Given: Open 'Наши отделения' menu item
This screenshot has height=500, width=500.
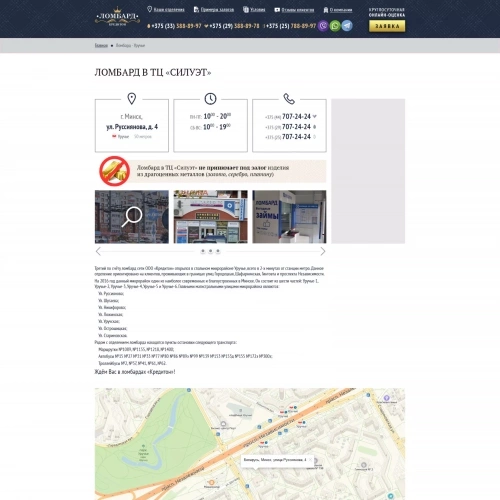Looking at the screenshot, I should (169, 10).
